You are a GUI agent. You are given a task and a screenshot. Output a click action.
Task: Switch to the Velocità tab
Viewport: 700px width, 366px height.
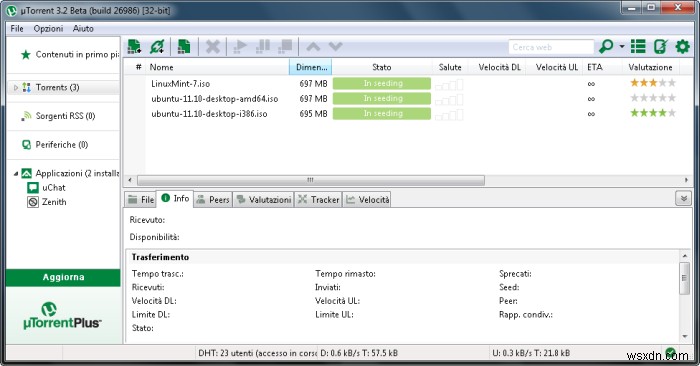pos(367,200)
